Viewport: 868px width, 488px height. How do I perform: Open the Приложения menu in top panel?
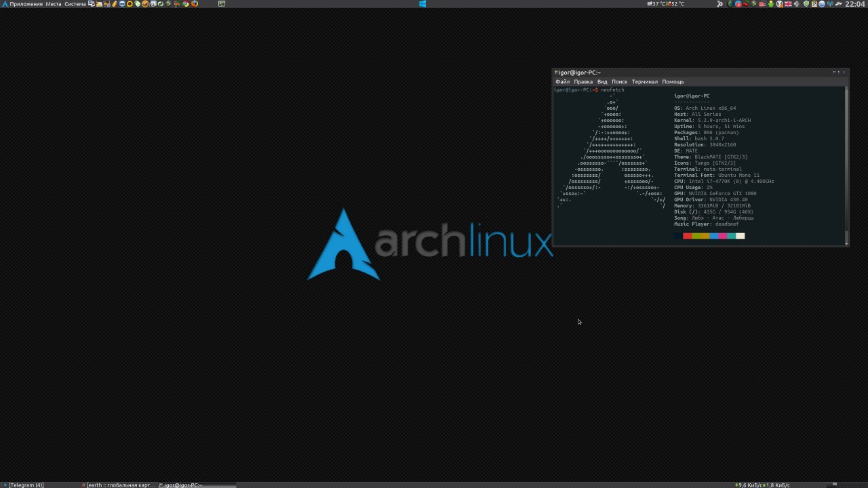pos(26,4)
